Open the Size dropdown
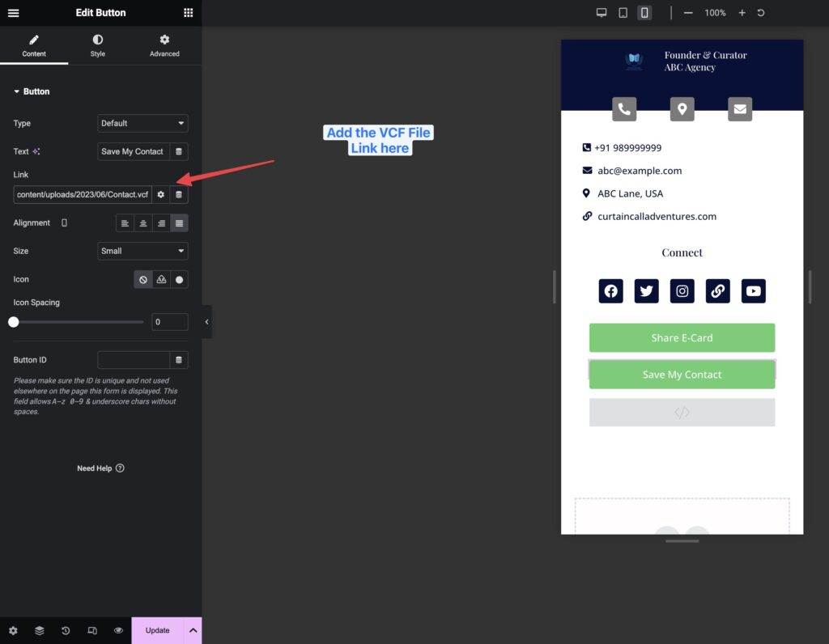The image size is (829, 644). (142, 252)
